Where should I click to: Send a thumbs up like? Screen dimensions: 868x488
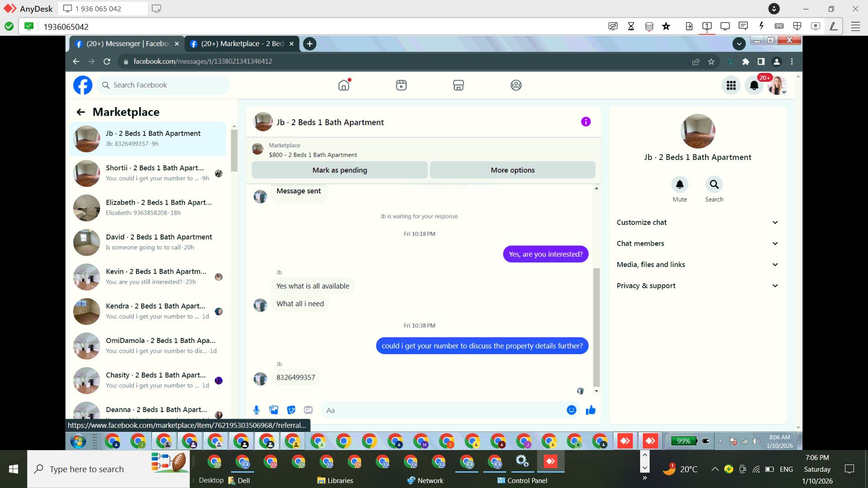point(590,410)
